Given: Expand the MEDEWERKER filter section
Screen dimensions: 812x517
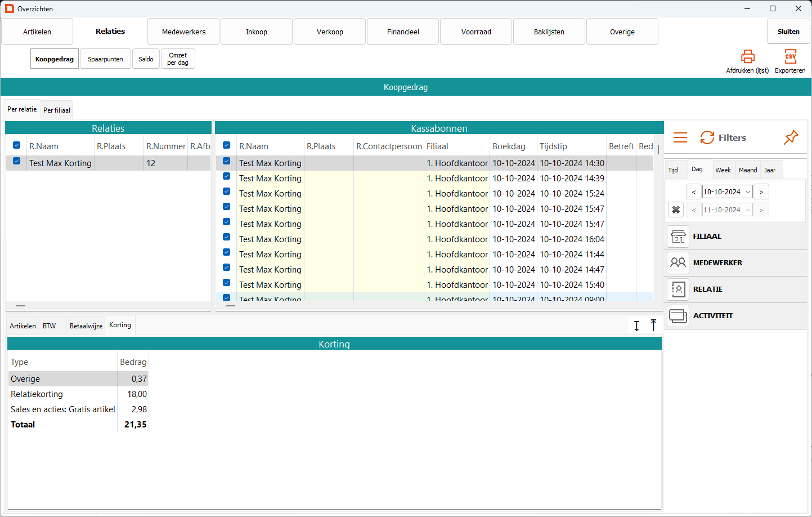Looking at the screenshot, I should tap(736, 263).
